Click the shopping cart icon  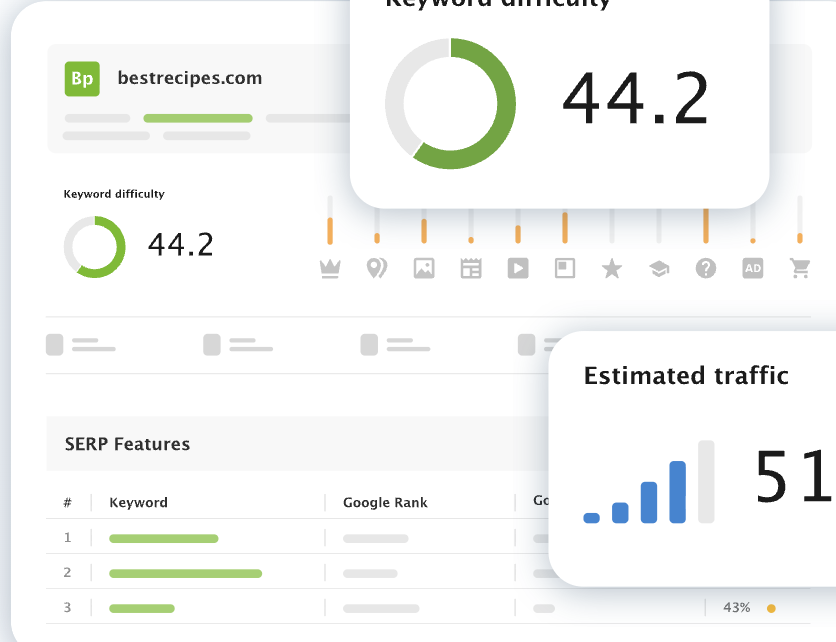pos(800,268)
